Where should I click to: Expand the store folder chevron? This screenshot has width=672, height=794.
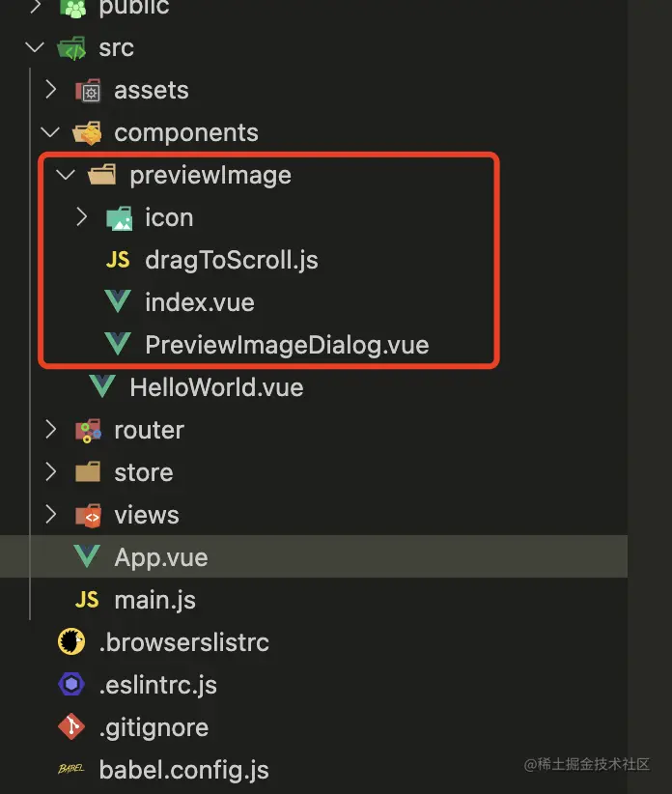[x=50, y=472]
